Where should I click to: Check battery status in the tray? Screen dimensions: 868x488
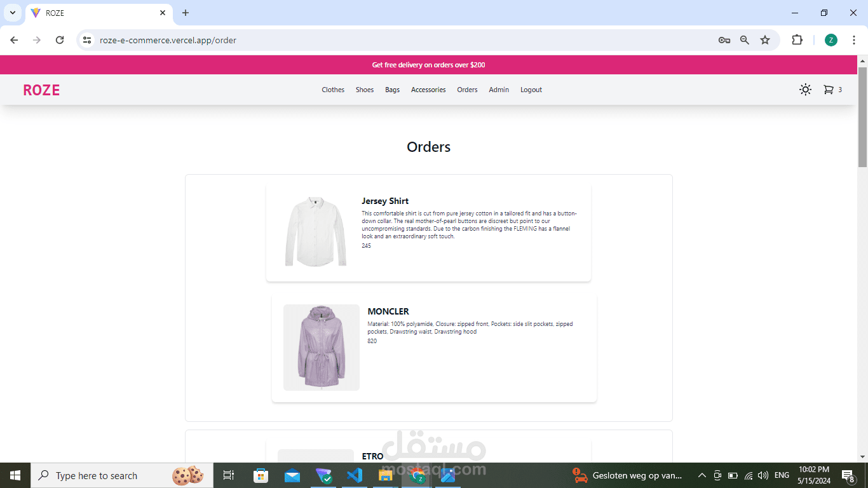[x=733, y=475]
